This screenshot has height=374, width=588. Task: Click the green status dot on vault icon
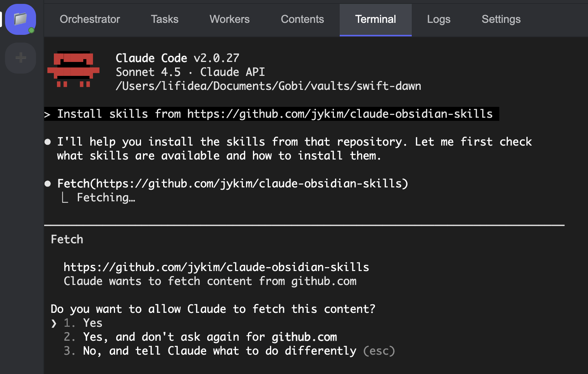[x=32, y=30]
